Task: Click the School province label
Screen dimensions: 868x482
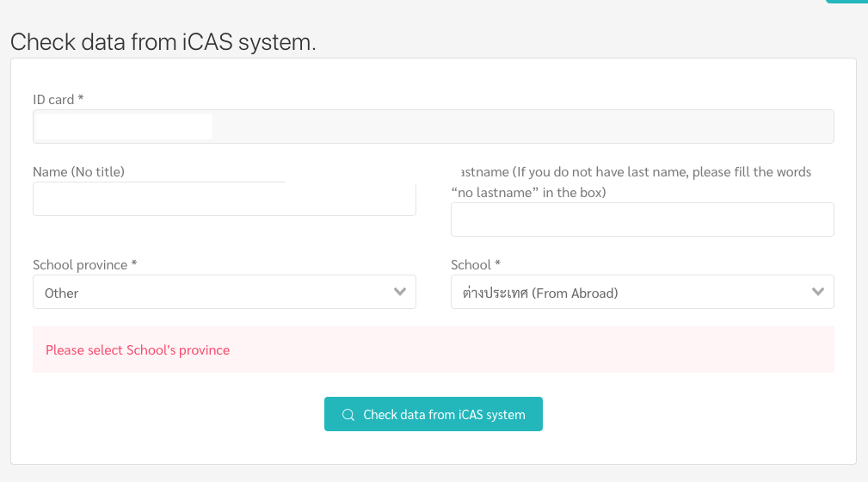Action: [84, 265]
